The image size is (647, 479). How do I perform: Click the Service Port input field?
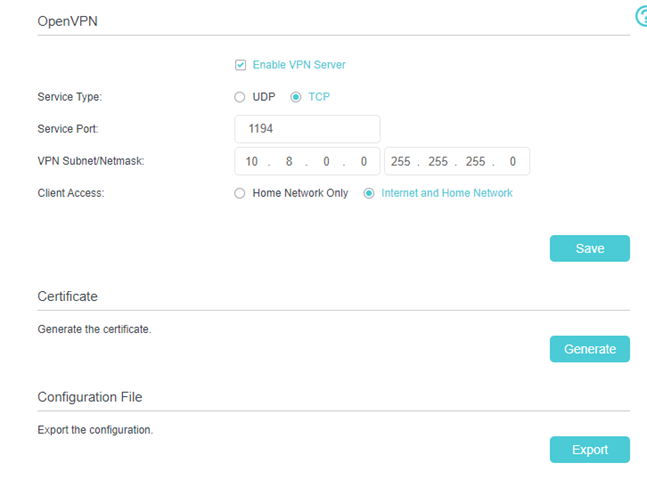click(307, 129)
